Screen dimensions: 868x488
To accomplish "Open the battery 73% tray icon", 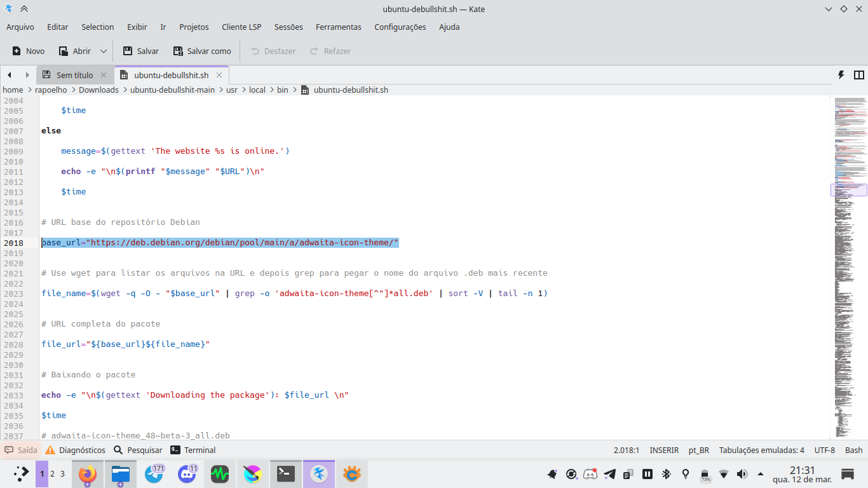I will [x=705, y=475].
